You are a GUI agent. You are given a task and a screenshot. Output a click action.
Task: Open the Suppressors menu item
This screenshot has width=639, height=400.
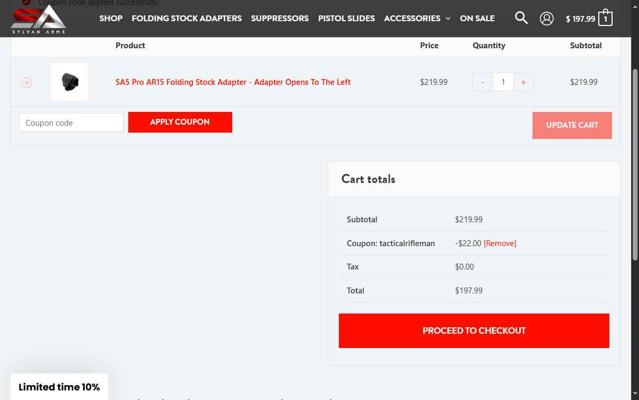coord(280,18)
